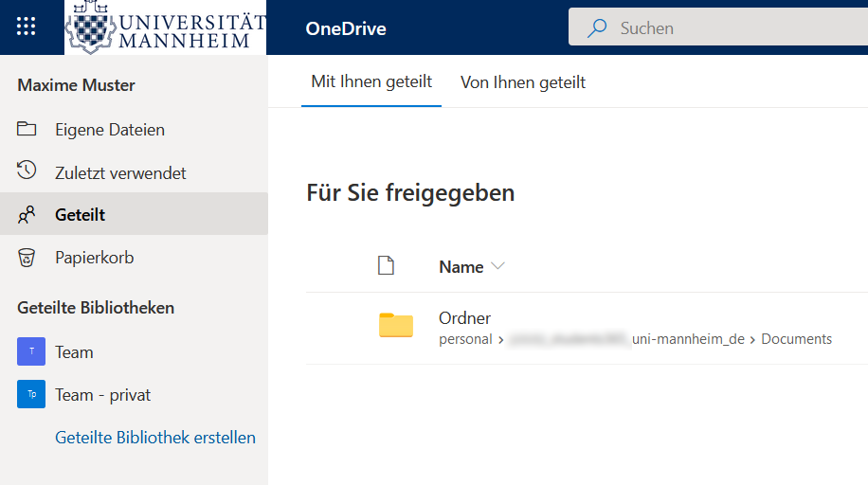Open the Name column dropdown chevron
This screenshot has height=485, width=868.
point(497,266)
